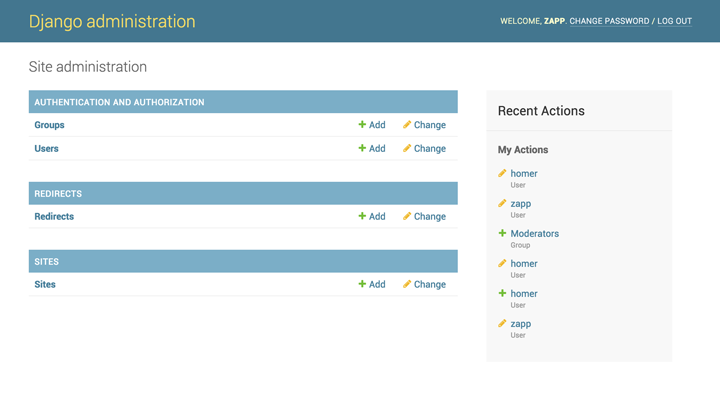Click the Add link for Redirects
The image size is (720, 414).
pyautogui.click(x=377, y=216)
